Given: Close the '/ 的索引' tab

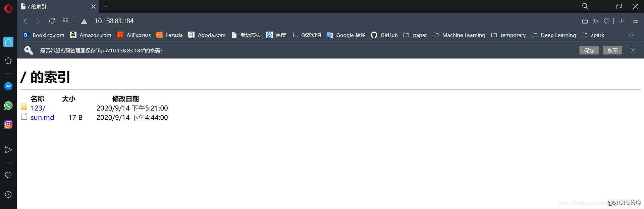Looking at the screenshot, I should click(94, 7).
